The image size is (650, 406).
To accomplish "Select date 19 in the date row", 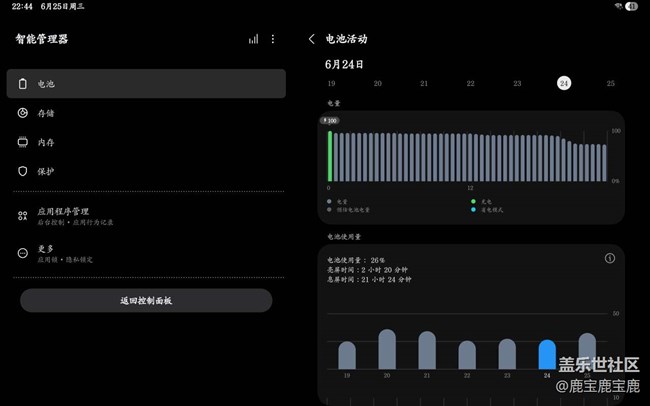I will click(x=331, y=84).
